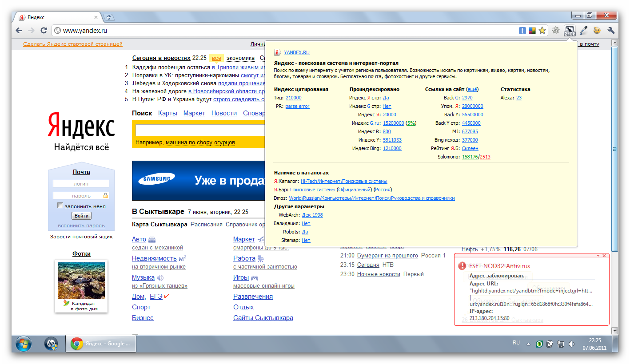
Task: Open the power plug tray icon
Action: pos(550,344)
